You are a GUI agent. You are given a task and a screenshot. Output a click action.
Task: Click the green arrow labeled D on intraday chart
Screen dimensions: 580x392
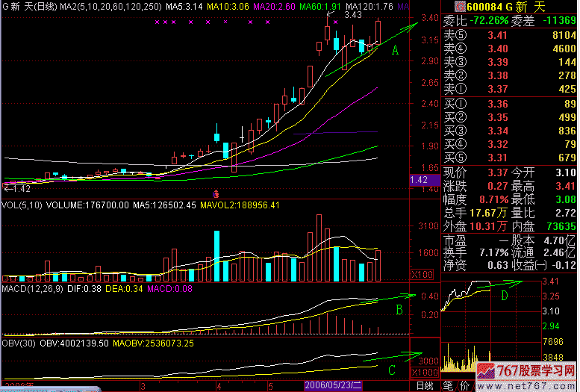(x=502, y=283)
